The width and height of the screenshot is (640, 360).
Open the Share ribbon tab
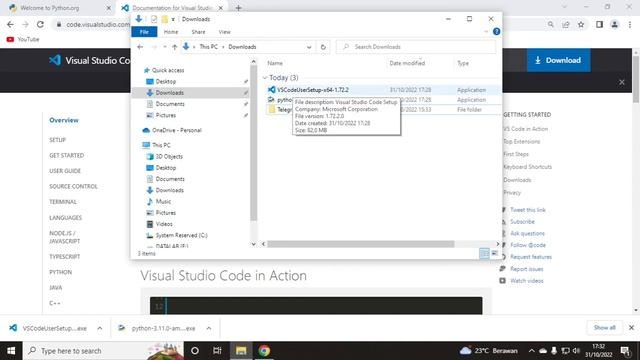click(x=198, y=32)
